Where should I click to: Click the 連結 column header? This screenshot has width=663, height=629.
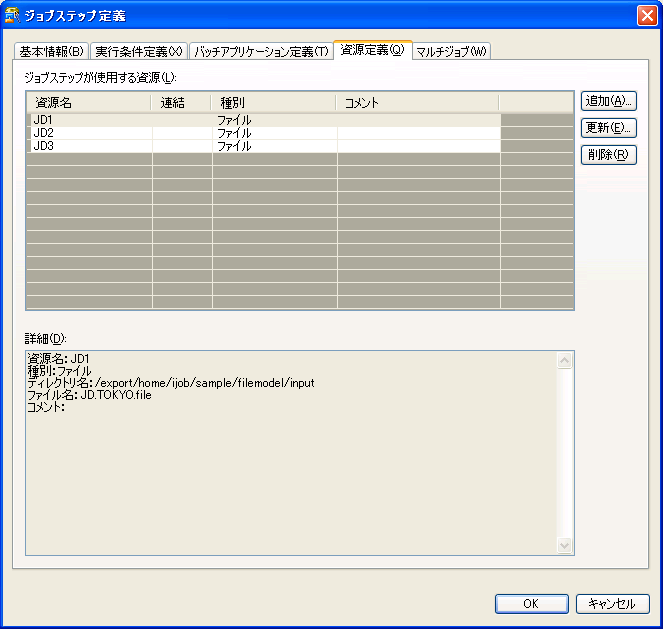pyautogui.click(x=181, y=102)
